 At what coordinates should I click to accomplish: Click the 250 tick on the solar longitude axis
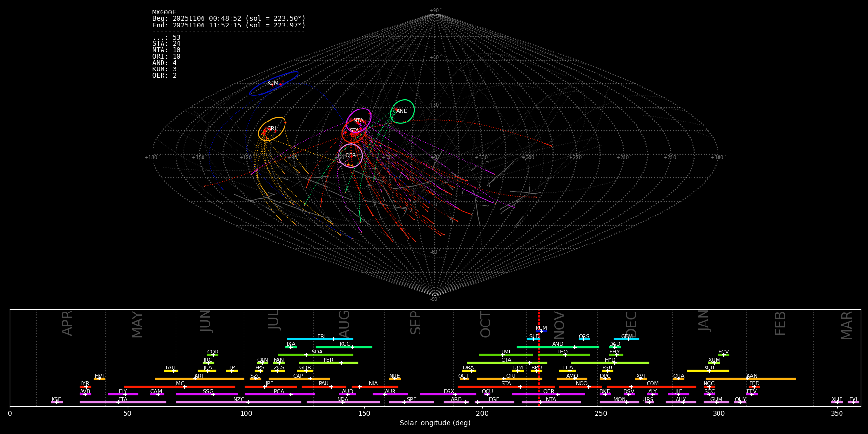pyautogui.click(x=600, y=414)
